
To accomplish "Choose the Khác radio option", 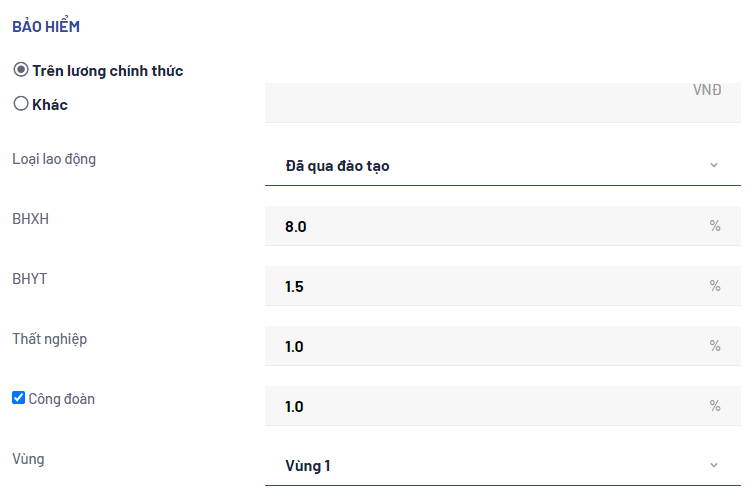I will click(20, 103).
